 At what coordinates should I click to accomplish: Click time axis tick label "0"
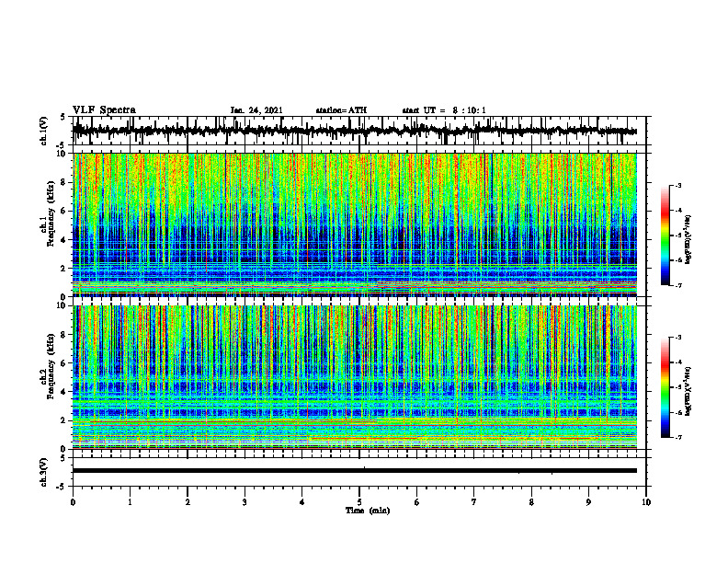tap(73, 502)
